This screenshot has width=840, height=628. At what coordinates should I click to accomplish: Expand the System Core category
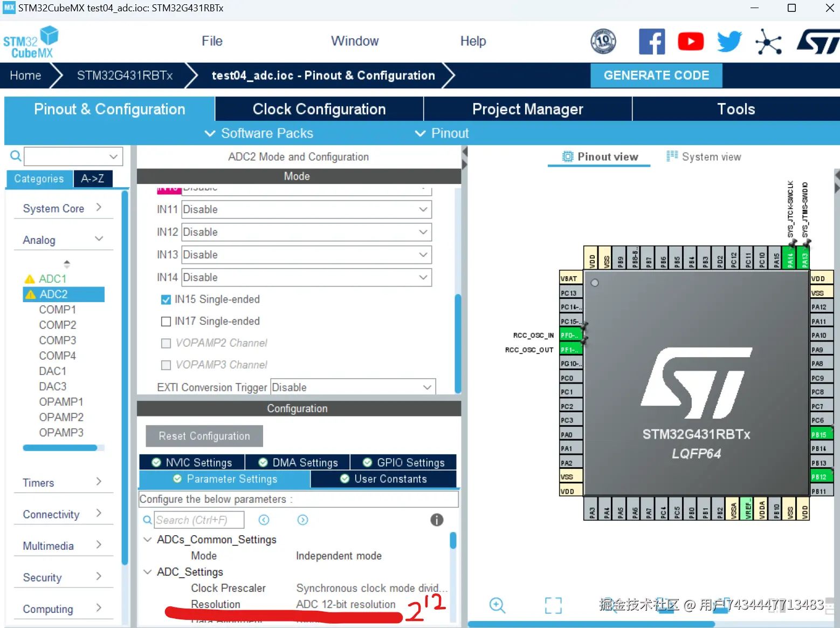[63, 208]
